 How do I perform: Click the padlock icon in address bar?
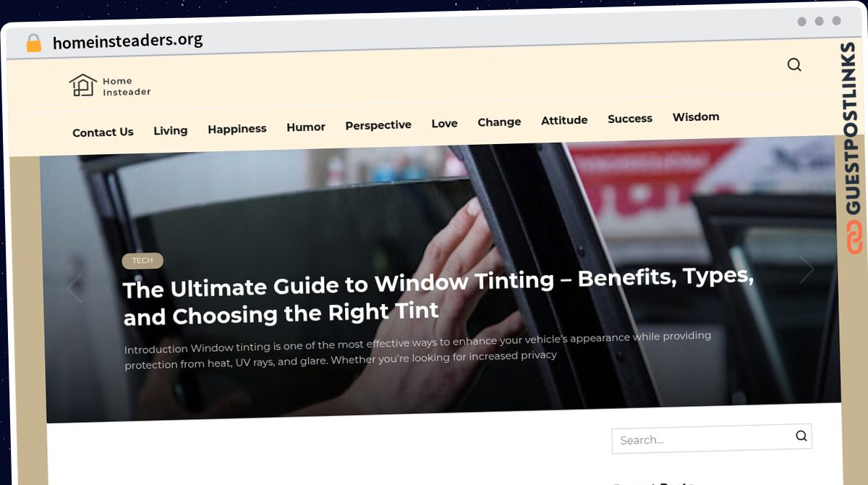click(34, 43)
